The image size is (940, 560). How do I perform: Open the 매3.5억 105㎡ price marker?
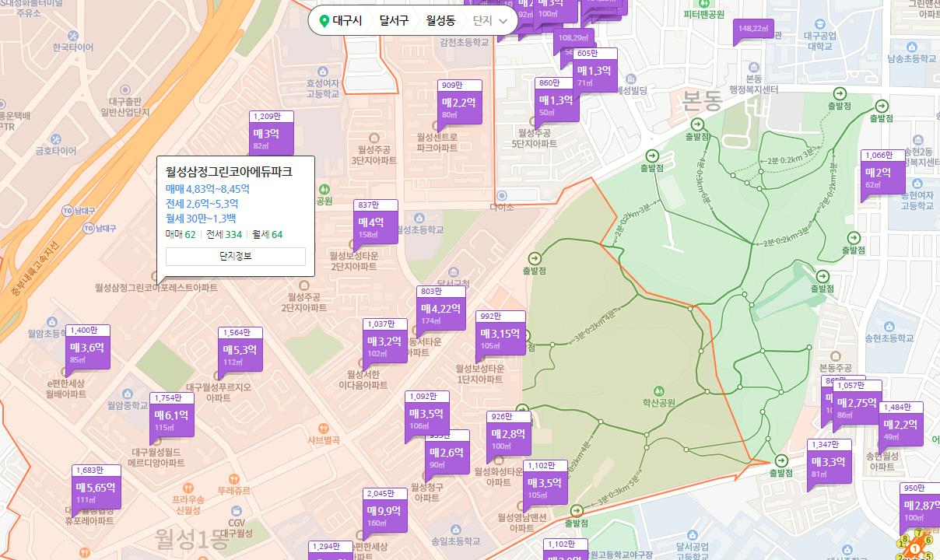tap(545, 487)
